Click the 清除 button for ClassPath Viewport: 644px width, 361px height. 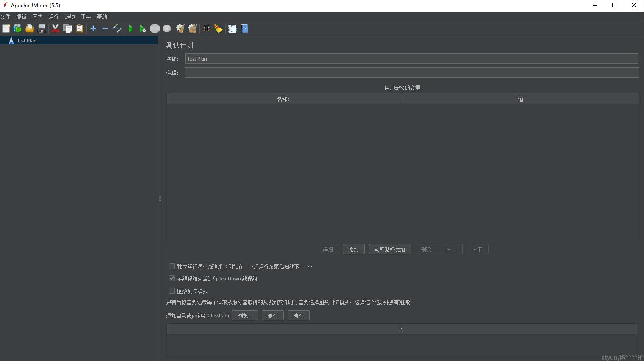[299, 315]
